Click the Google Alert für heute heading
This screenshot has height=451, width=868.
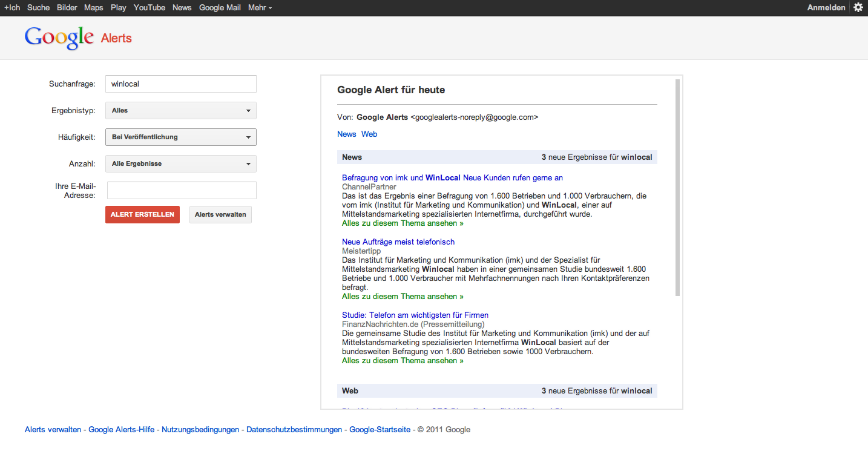[391, 90]
